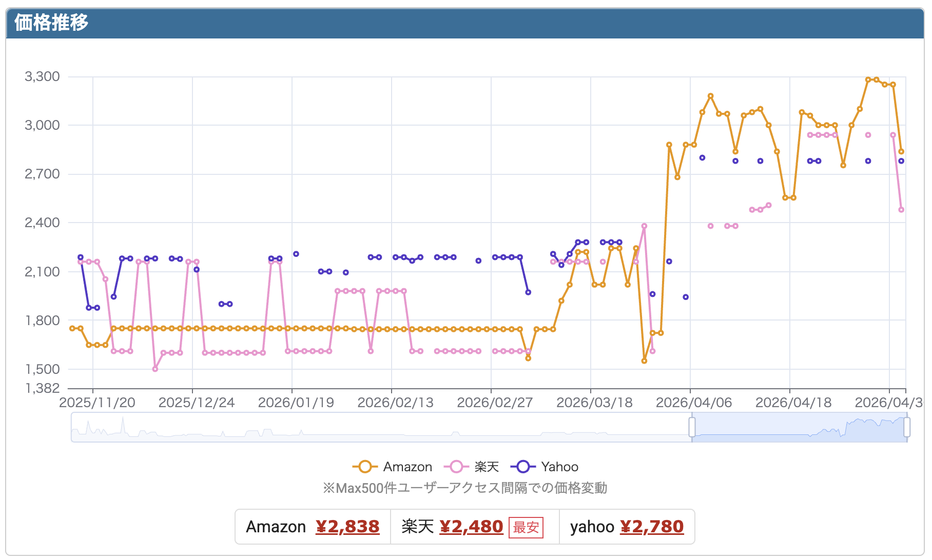Open the Amazon ¥2,838 price link
This screenshot has height=560, width=932.
click(x=347, y=527)
